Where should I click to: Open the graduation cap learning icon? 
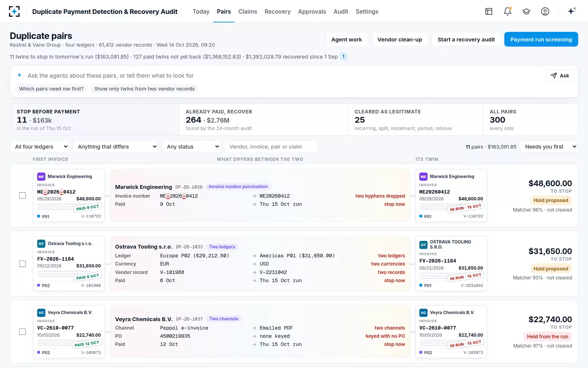pos(526,11)
